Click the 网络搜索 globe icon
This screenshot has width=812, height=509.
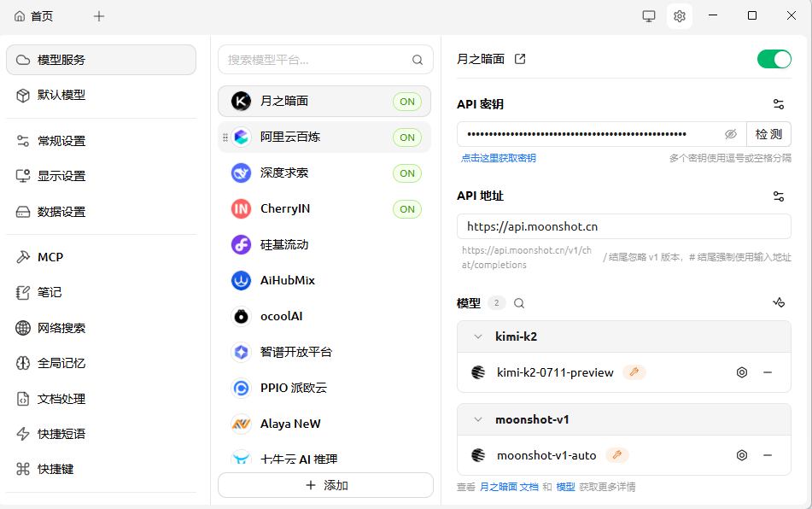point(23,328)
